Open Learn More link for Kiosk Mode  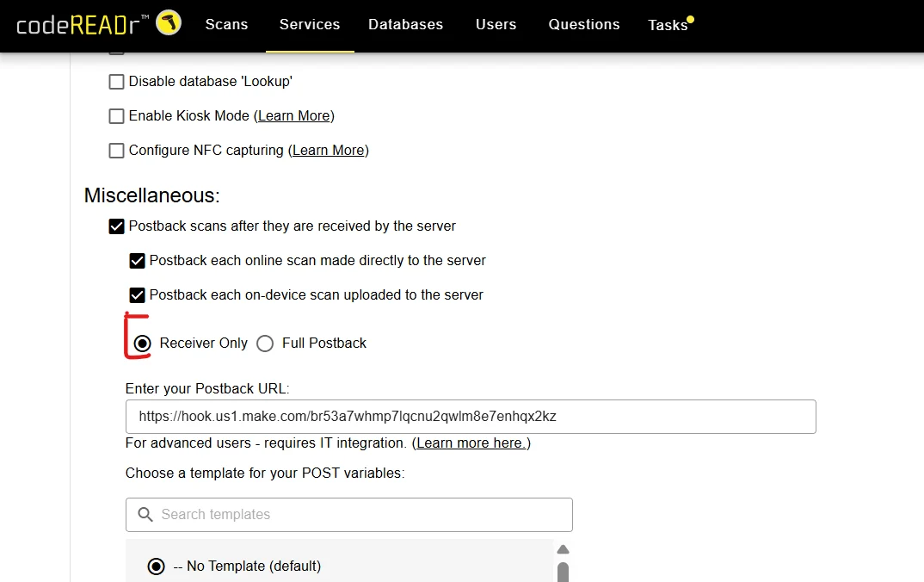click(294, 116)
